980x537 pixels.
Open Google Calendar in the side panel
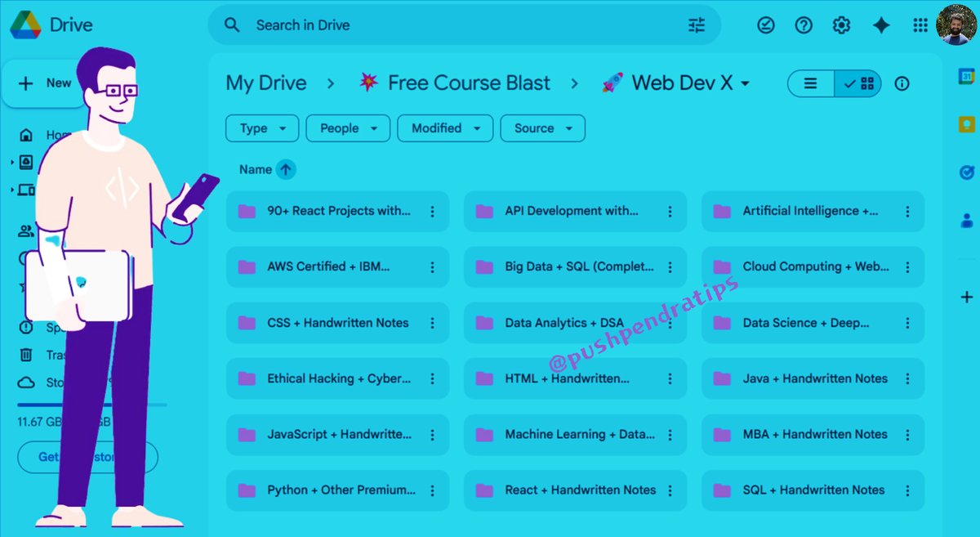point(966,77)
